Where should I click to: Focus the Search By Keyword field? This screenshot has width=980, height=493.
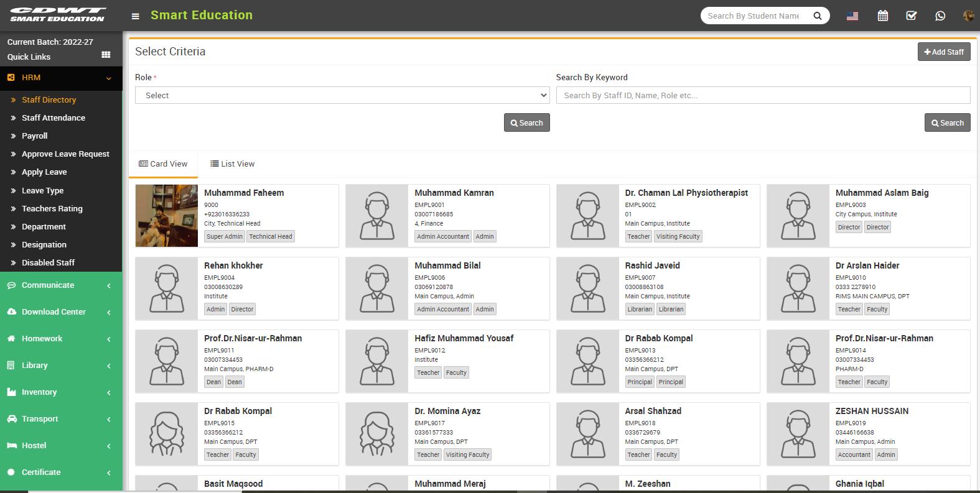click(763, 95)
